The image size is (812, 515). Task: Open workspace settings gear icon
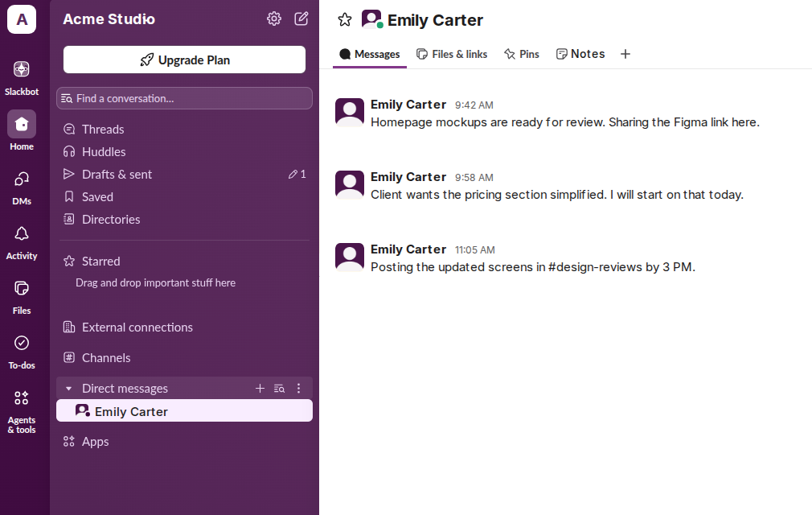(x=274, y=19)
